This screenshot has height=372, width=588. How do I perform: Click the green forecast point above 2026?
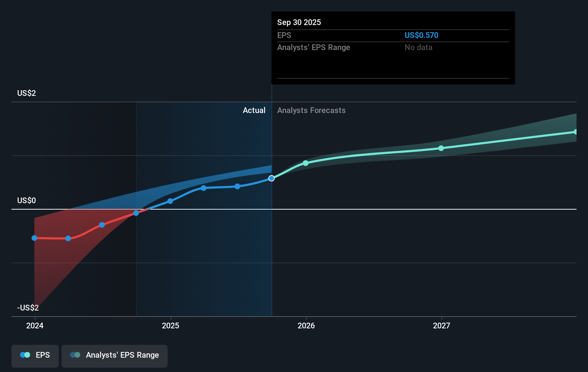tap(305, 163)
